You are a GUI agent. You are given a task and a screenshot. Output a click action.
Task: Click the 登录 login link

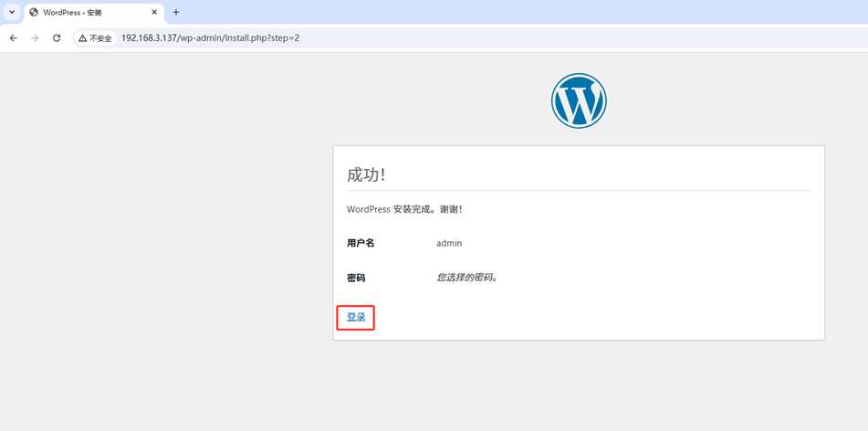click(x=356, y=317)
